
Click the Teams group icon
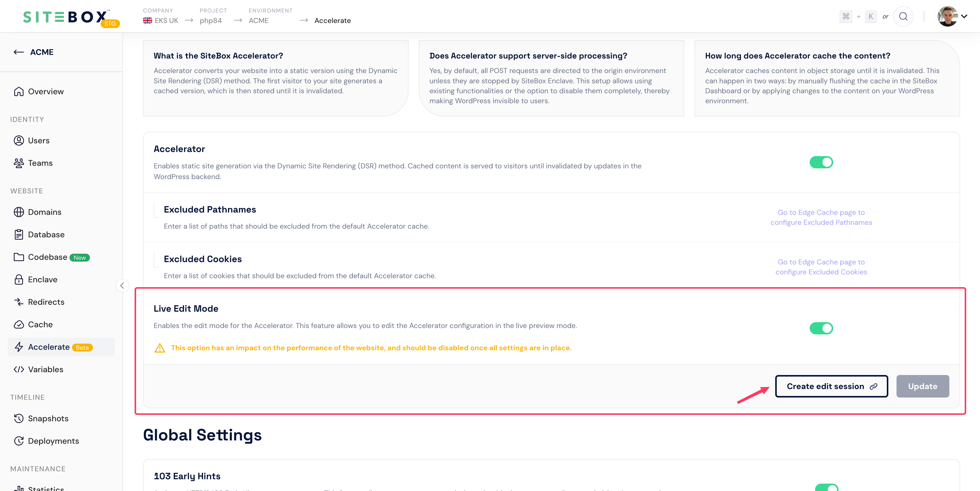click(19, 163)
